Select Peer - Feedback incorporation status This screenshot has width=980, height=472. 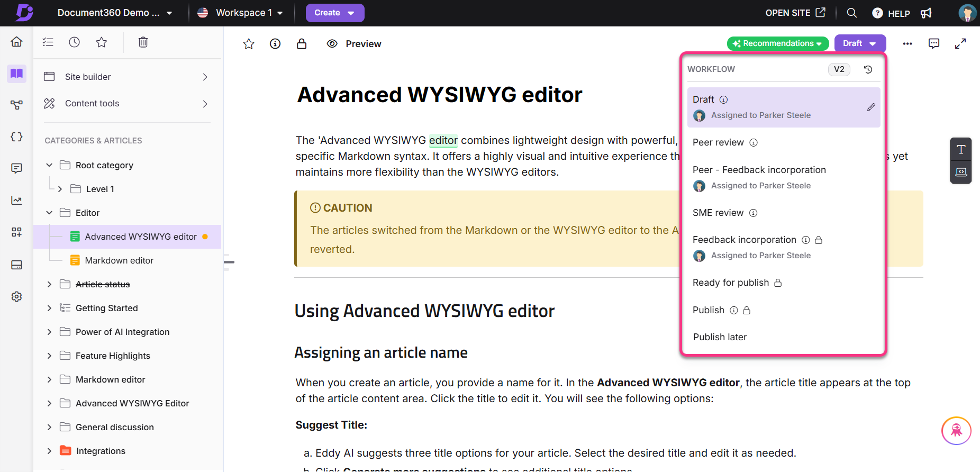point(759,170)
